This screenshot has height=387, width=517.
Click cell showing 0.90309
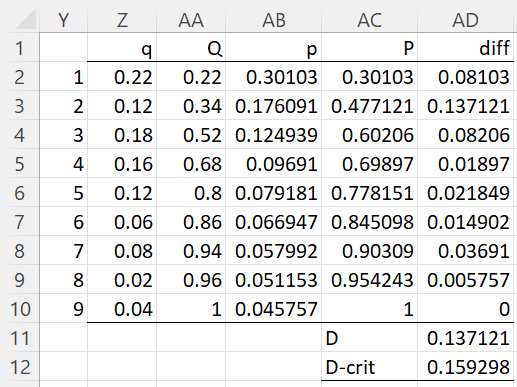pos(369,251)
